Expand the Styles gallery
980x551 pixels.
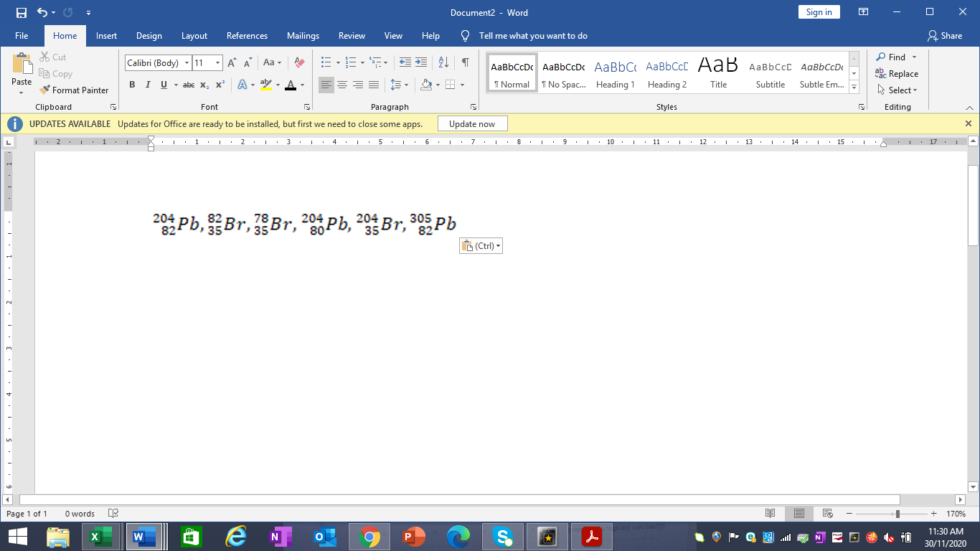(854, 87)
